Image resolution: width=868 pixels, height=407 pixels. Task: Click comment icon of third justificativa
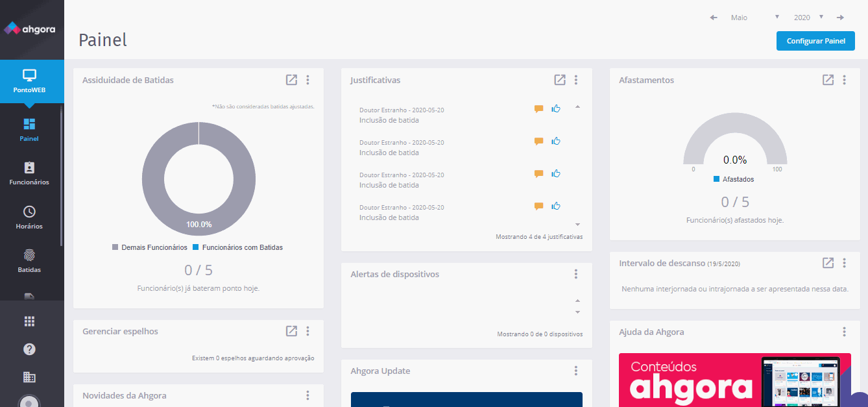click(538, 174)
